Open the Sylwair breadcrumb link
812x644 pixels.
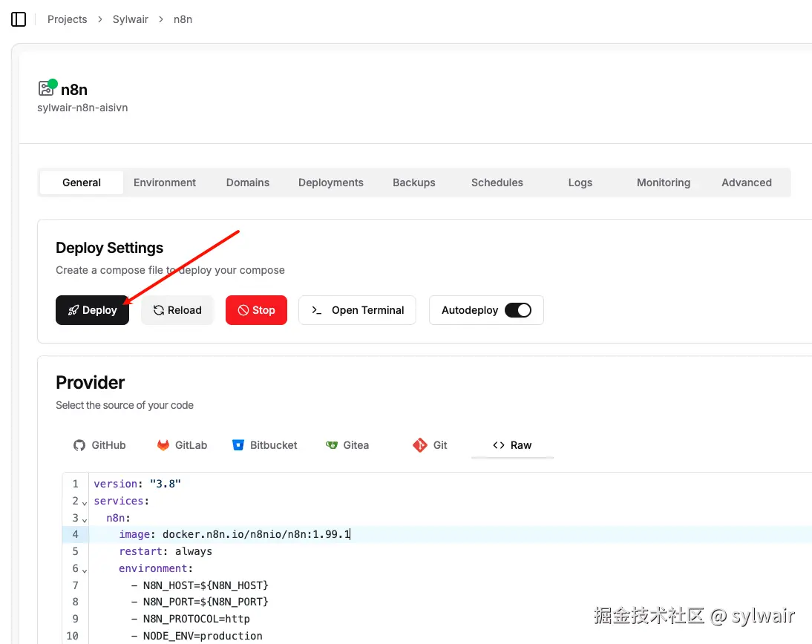coord(131,19)
